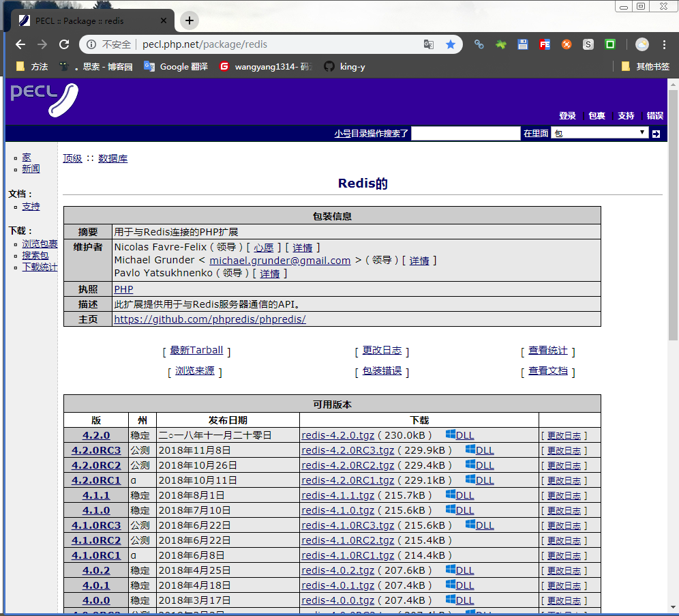Open the 浏览包裹 sidebar link
Image resolution: width=679 pixels, height=616 pixels.
[40, 244]
